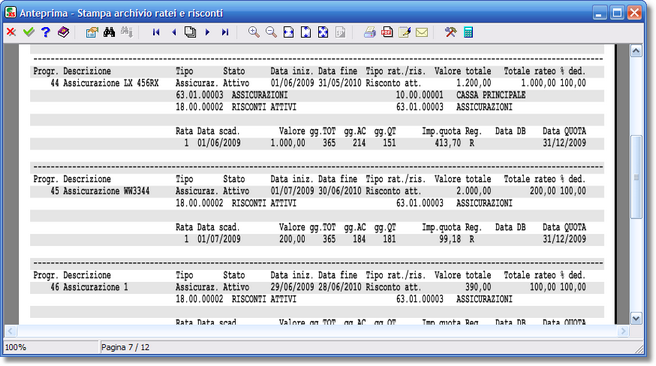Viewport: 656px width, 366px height.
Task: Click description Assicurazione LX 456RX
Action: tap(111, 83)
